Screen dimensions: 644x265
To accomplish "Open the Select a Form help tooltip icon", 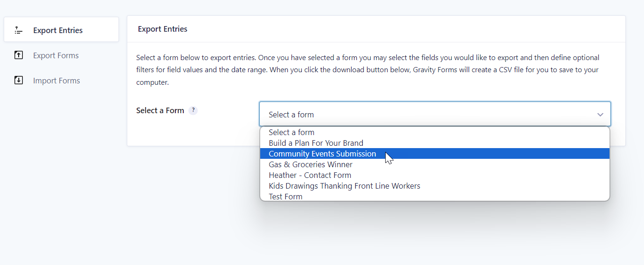I will click(193, 110).
